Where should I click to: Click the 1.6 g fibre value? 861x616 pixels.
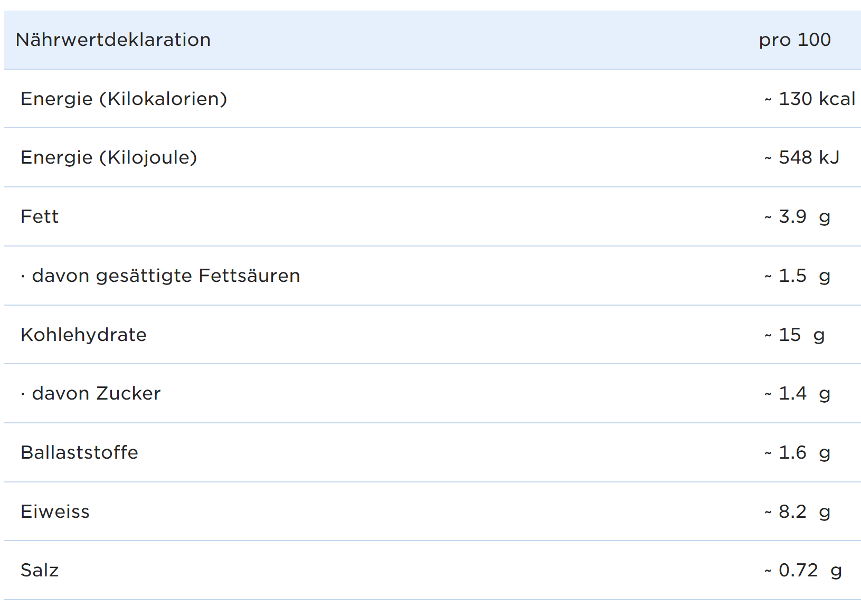798,453
